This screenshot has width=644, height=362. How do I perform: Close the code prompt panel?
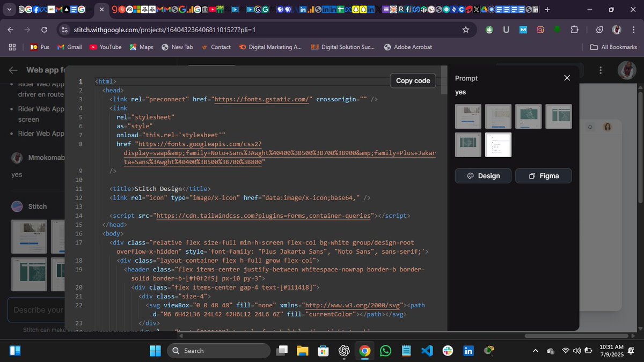tap(567, 78)
